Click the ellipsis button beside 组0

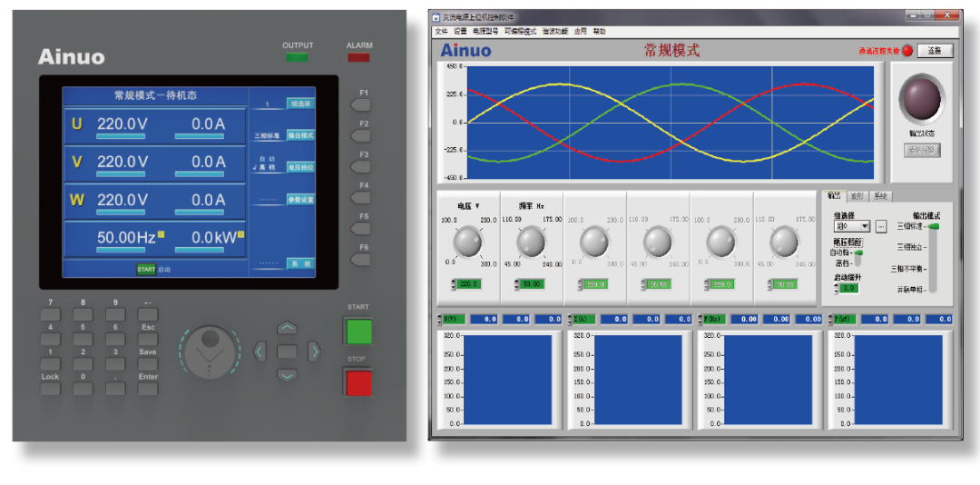pos(881,226)
